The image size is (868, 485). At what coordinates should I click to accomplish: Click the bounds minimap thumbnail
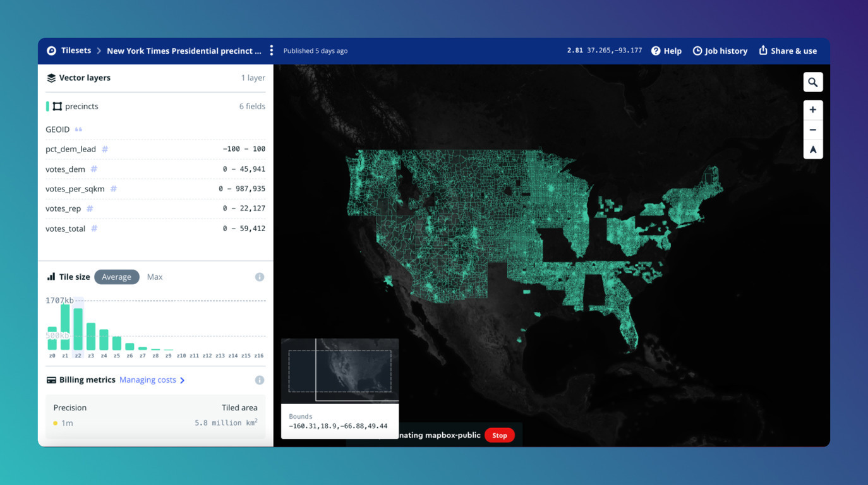coord(340,370)
